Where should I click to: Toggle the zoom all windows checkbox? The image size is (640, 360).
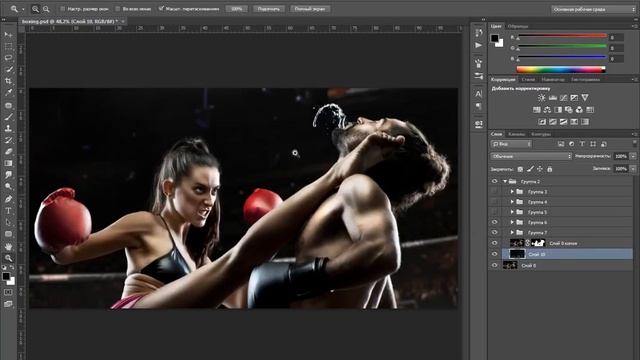(118, 9)
